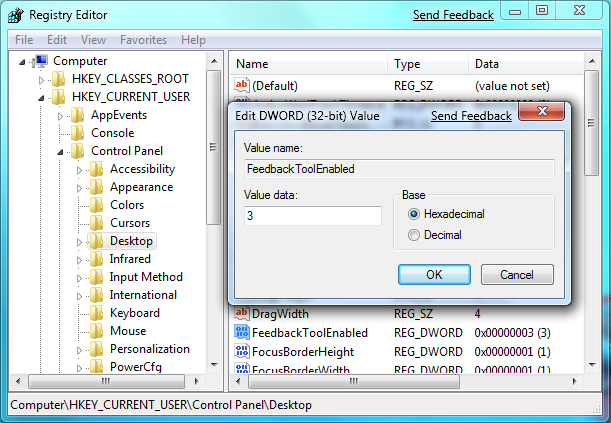The width and height of the screenshot is (611, 423).
Task: Click the HKEY_CURRENT_USER folder icon
Action: tap(58, 97)
